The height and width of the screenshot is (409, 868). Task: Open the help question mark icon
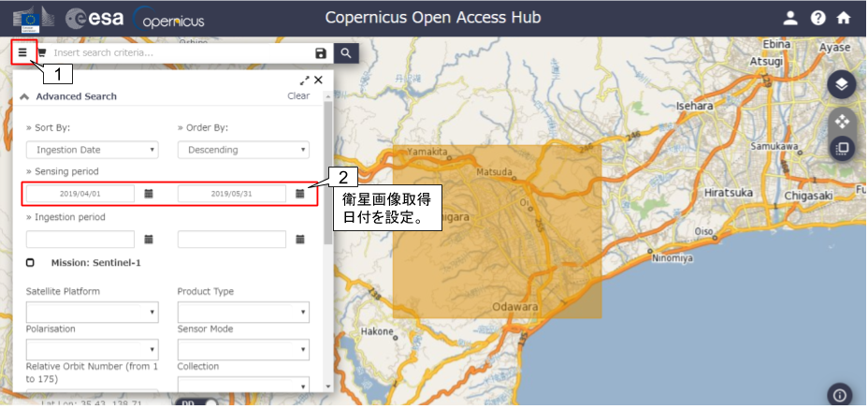pyautogui.click(x=817, y=19)
